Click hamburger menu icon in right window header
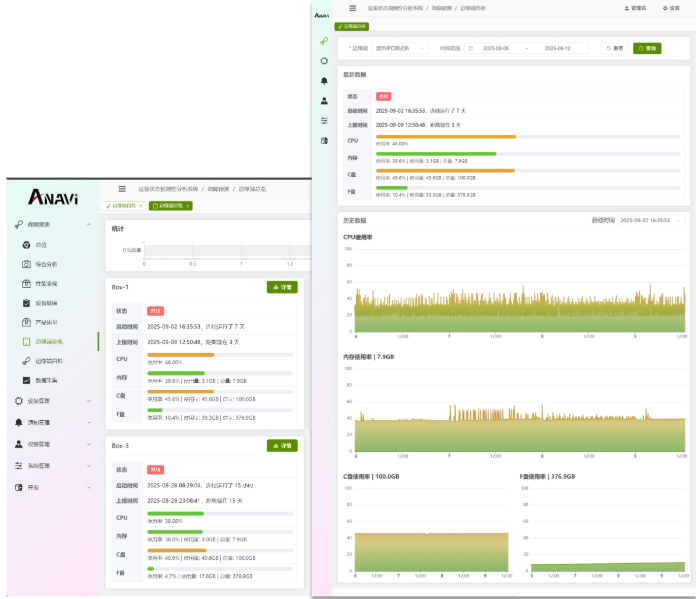Screen dimensions: 696x599 point(352,8)
